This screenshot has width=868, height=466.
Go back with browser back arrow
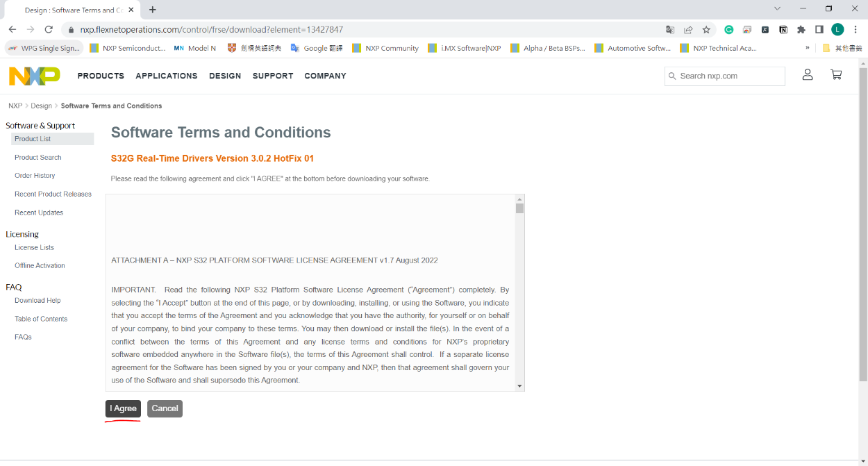(12, 29)
